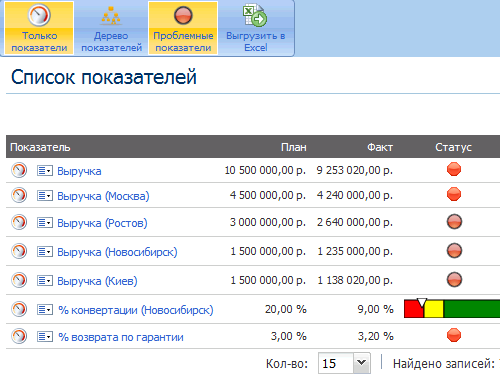Click the plan value 3,00 %
500x381 pixels.
[288, 336]
